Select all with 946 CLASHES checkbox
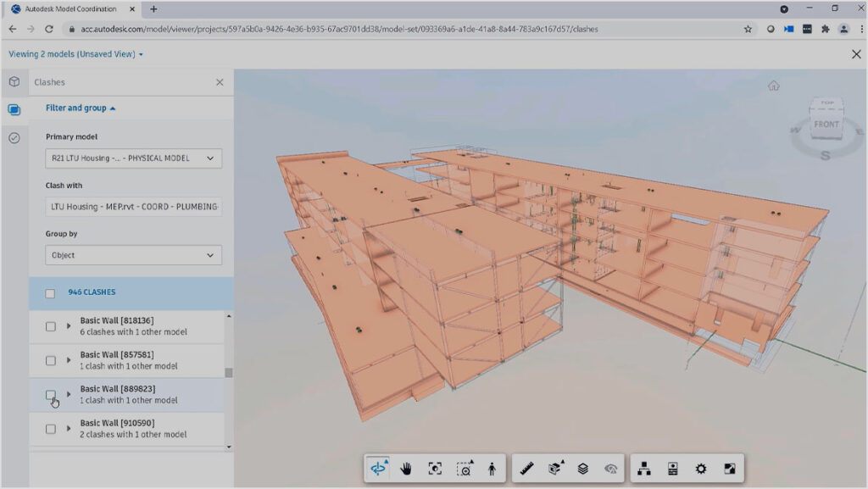868x489 pixels. coord(51,293)
